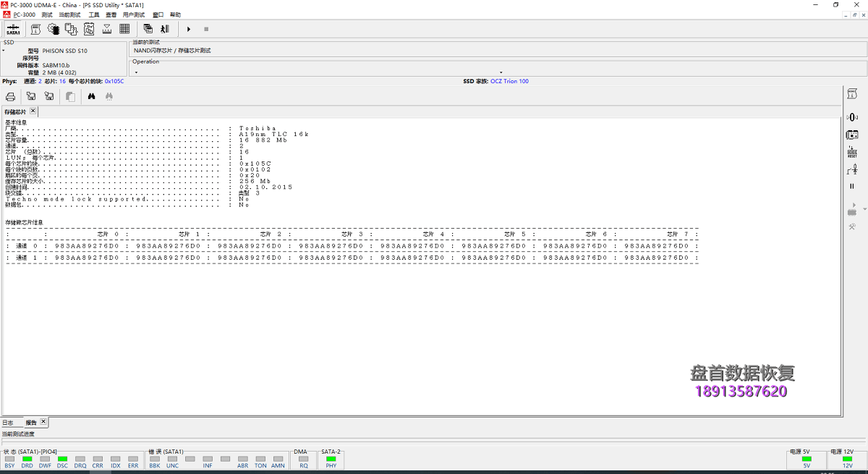868x474 pixels.
Task: Open the 工具 menu
Action: click(94, 14)
